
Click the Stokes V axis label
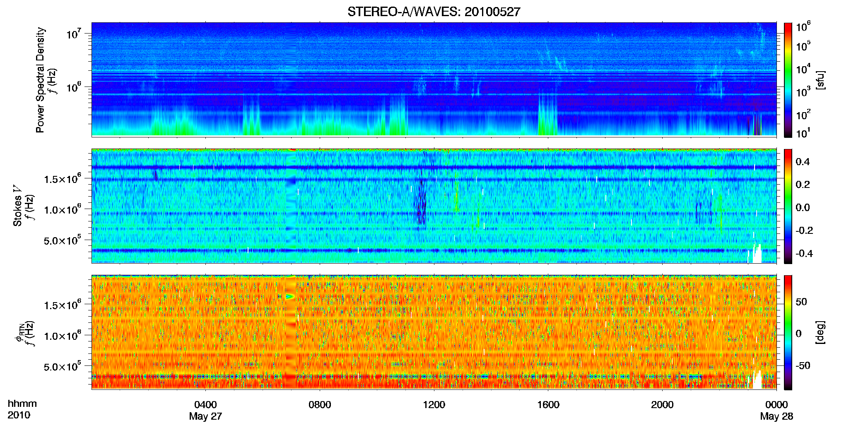[17, 206]
